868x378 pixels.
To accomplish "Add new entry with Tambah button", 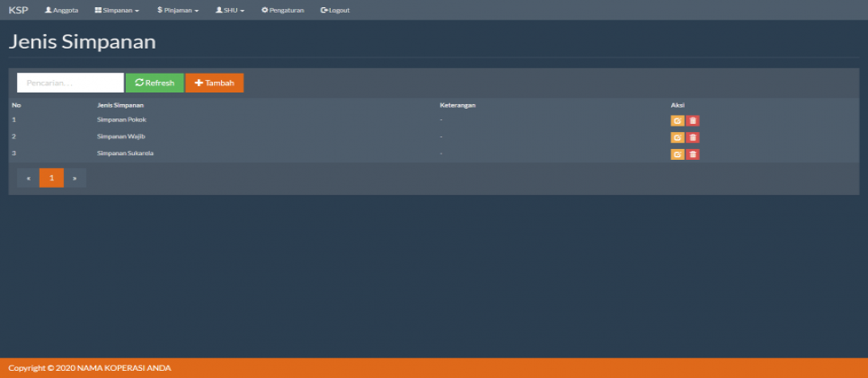I will (214, 83).
